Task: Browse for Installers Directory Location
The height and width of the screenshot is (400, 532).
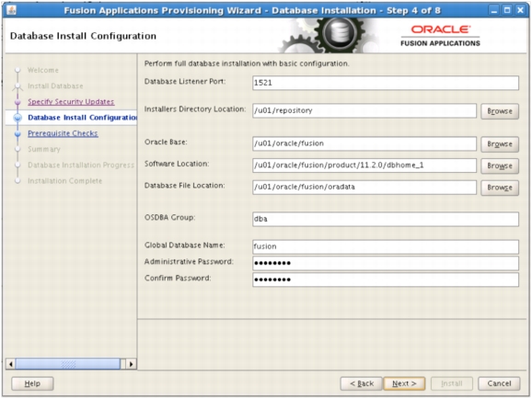Action: 500,111
